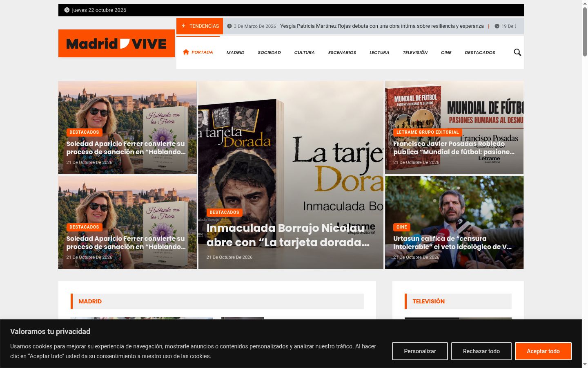Open the Sociedad menu item
Image resolution: width=588 pixels, height=368 pixels.
pos(269,52)
